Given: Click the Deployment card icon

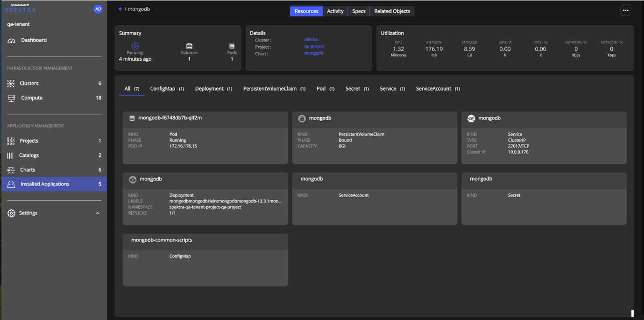Looking at the screenshot, I should tap(133, 179).
